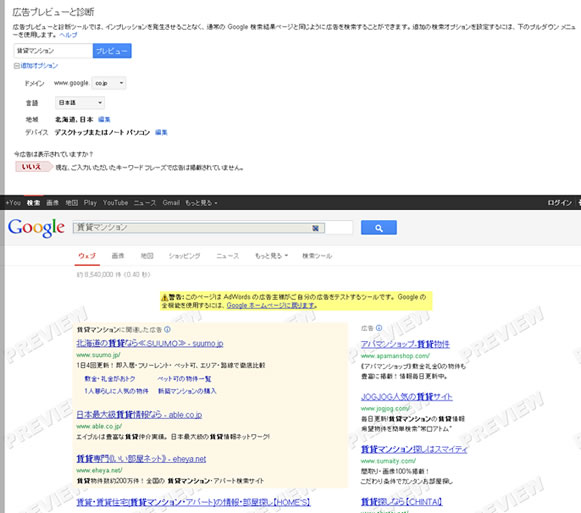Open the 日本語 language dropdown
The height and width of the screenshot is (513, 581).
pos(80,103)
